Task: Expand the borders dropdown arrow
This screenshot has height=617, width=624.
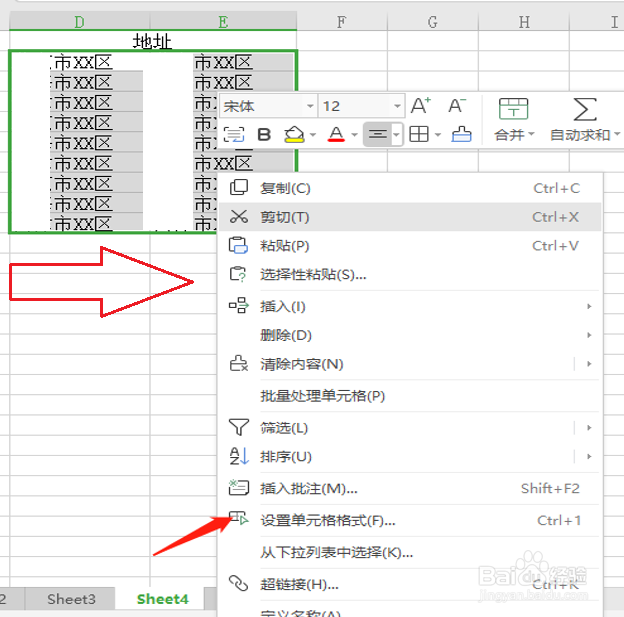Action: coord(438,135)
